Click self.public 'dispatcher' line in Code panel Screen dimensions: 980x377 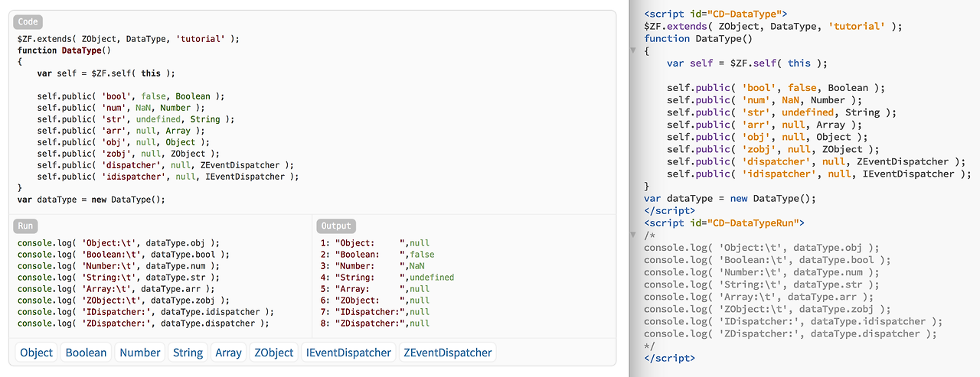click(165, 165)
